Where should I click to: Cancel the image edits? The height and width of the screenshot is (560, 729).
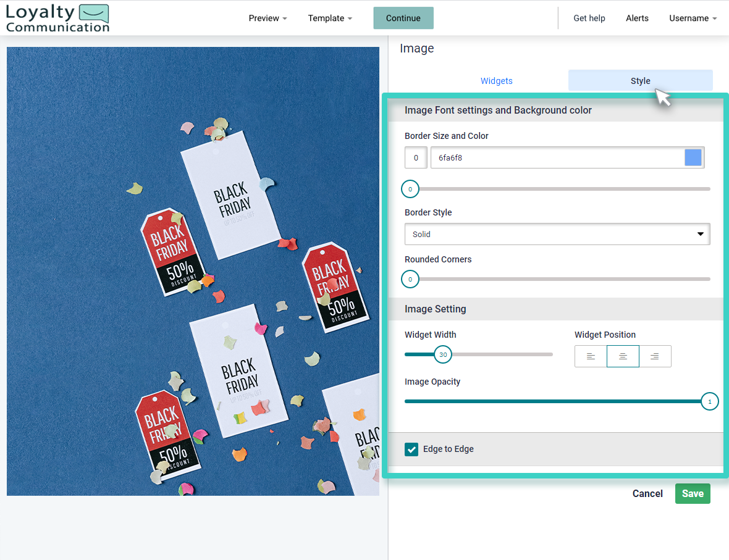tap(647, 493)
